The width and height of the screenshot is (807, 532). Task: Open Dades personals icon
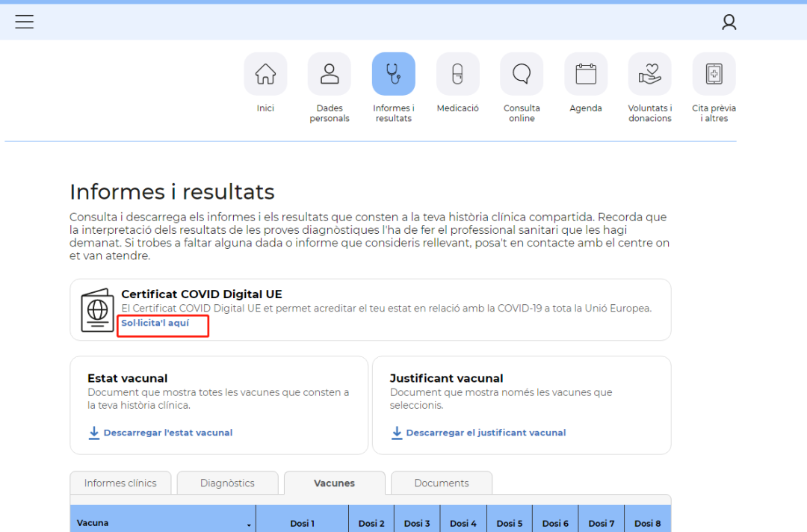(x=330, y=74)
